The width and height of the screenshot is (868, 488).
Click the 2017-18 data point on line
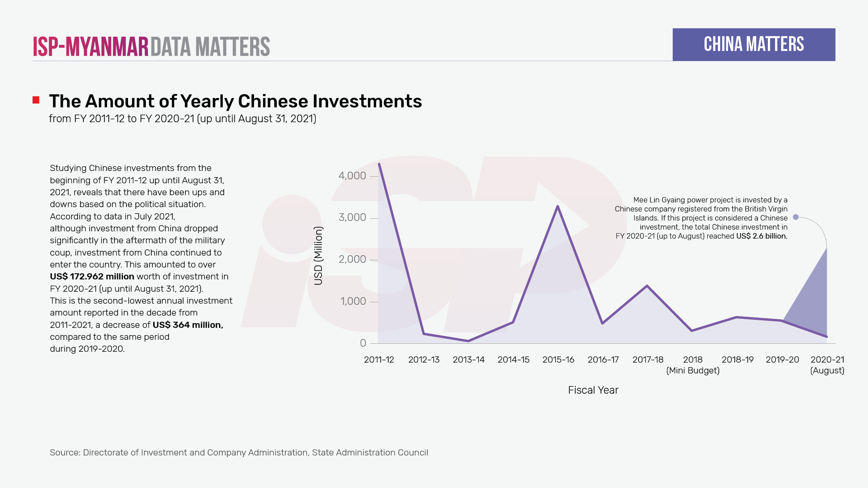pos(647,286)
